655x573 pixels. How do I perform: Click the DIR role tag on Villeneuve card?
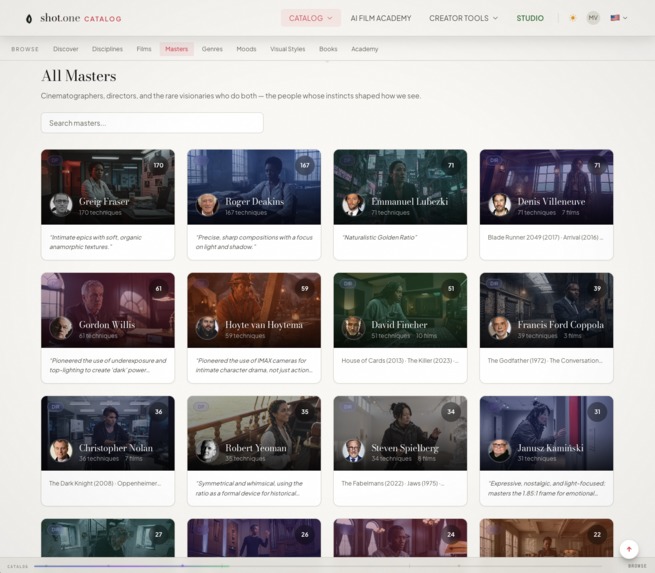pyautogui.click(x=494, y=160)
